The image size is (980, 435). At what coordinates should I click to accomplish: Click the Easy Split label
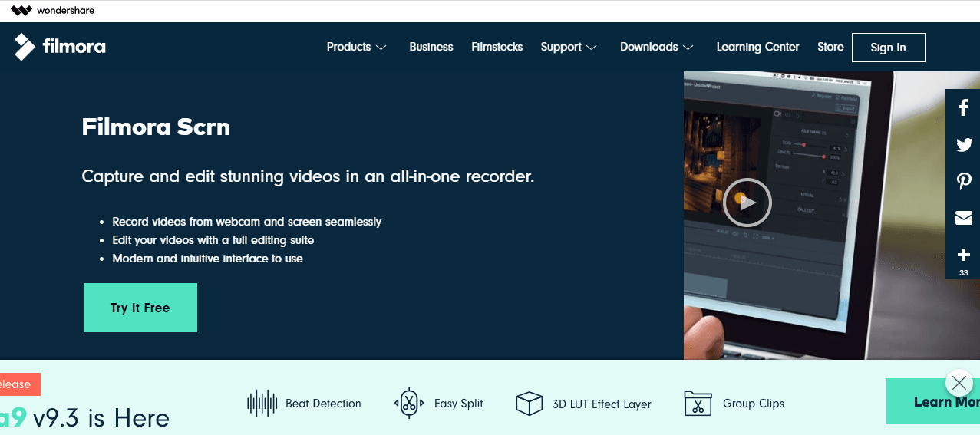tap(459, 404)
